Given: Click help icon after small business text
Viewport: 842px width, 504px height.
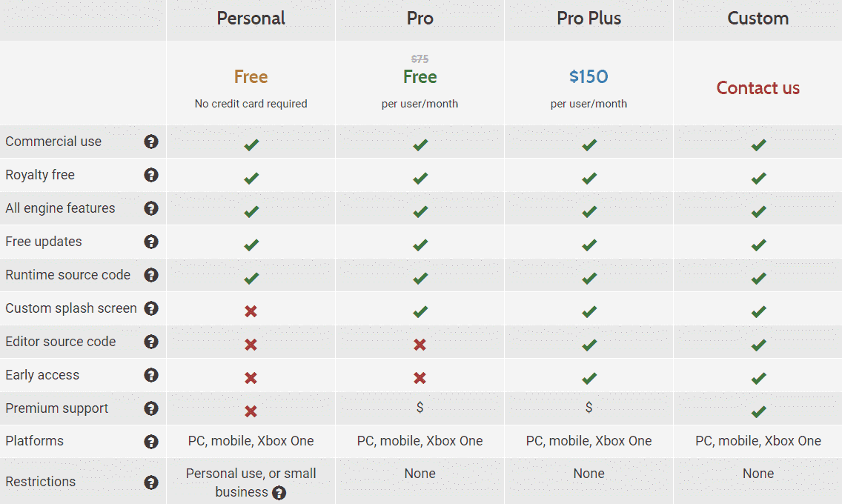Looking at the screenshot, I should tap(279, 493).
